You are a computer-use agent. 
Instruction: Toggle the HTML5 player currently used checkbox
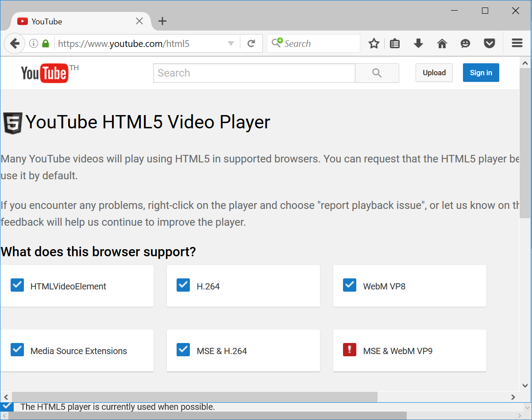(8, 406)
